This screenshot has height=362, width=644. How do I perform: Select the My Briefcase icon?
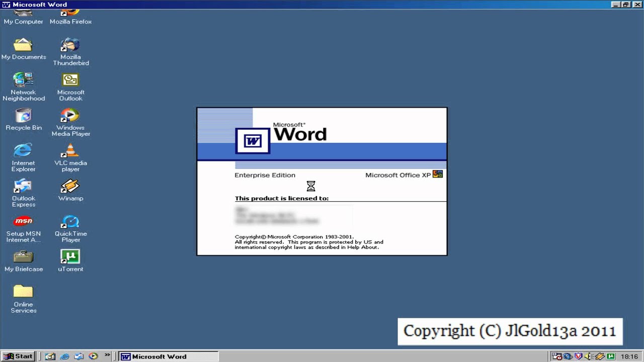pos(23,261)
